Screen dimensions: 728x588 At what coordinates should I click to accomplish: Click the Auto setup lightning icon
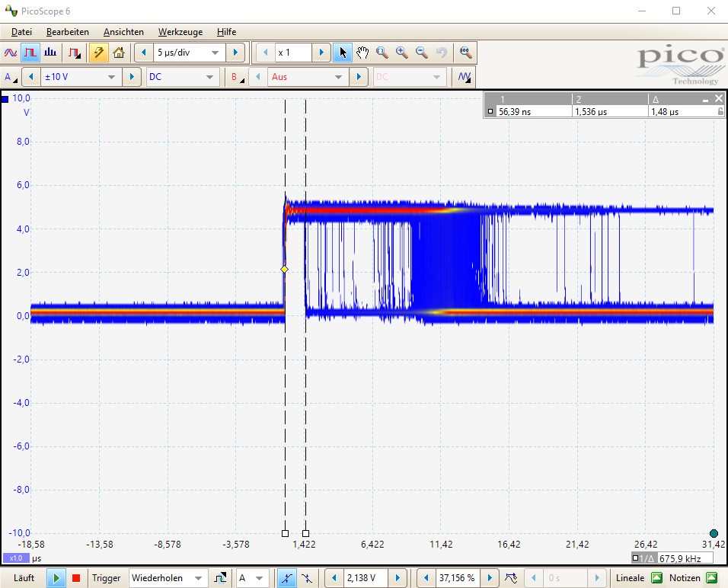pos(98,53)
